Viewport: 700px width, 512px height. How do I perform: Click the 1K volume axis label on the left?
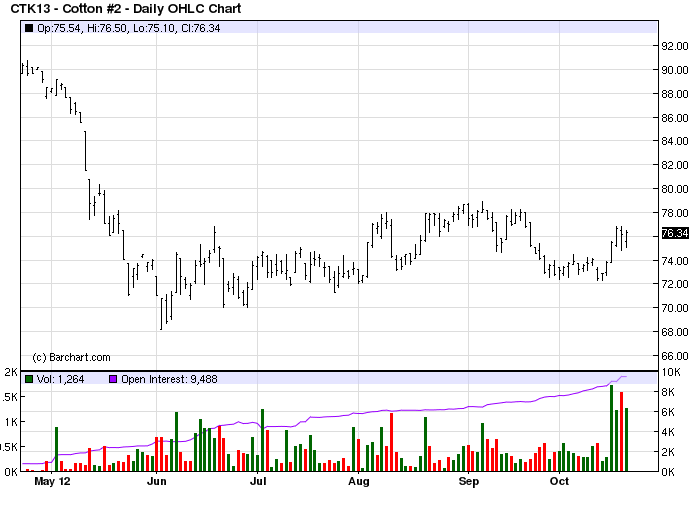point(12,422)
